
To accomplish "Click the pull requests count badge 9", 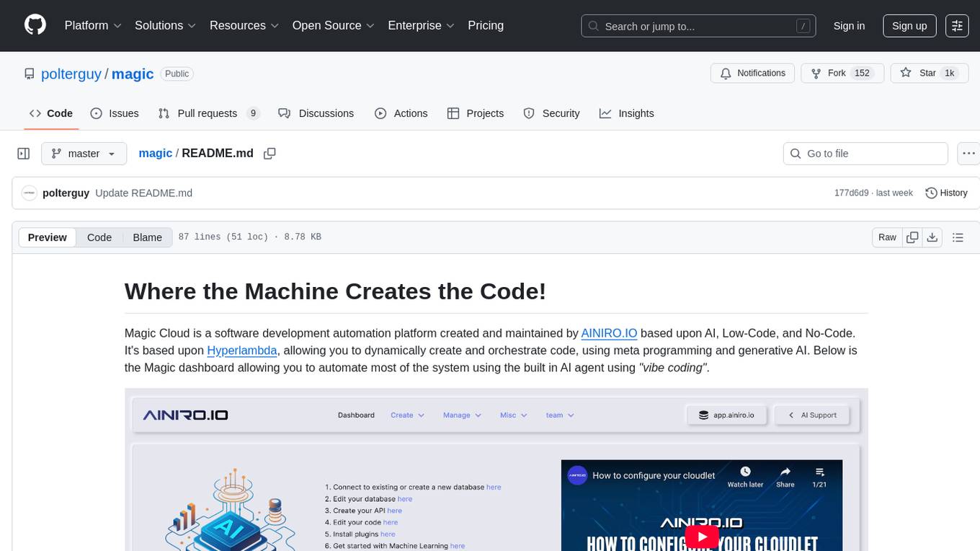I will pyautogui.click(x=252, y=113).
